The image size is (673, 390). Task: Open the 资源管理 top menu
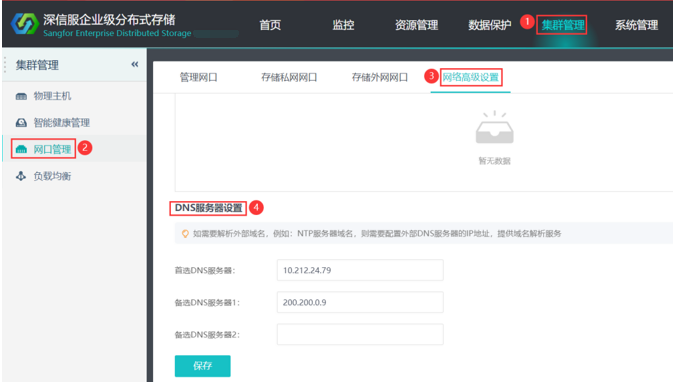tap(416, 25)
